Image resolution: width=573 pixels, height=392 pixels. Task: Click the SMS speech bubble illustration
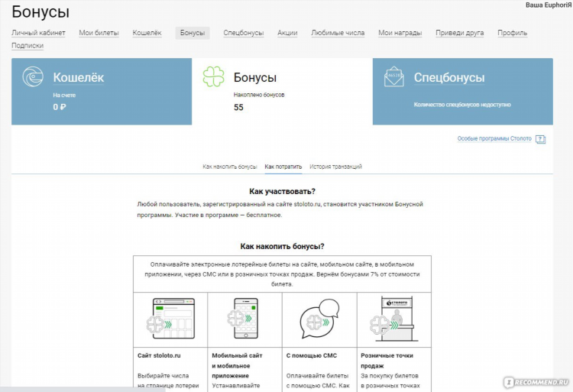click(319, 319)
